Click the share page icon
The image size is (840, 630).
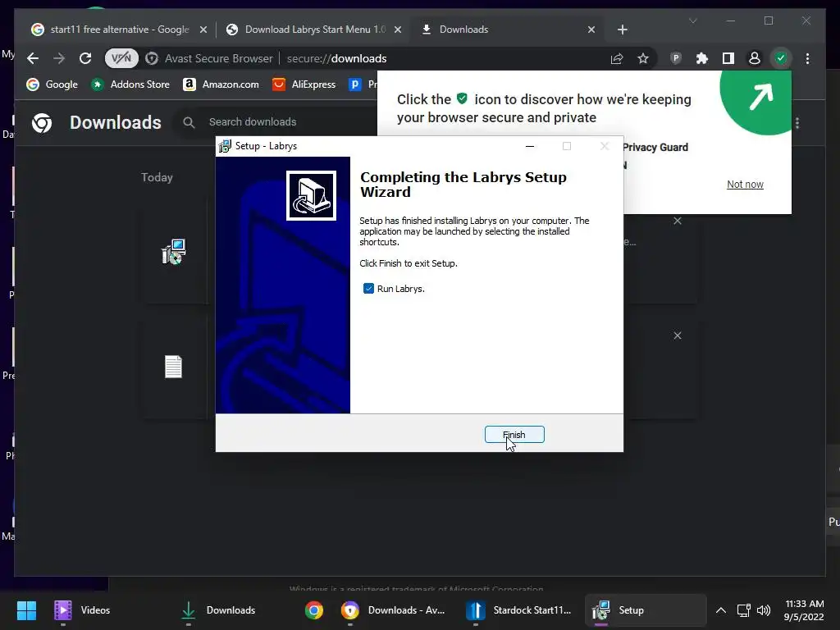[617, 58]
